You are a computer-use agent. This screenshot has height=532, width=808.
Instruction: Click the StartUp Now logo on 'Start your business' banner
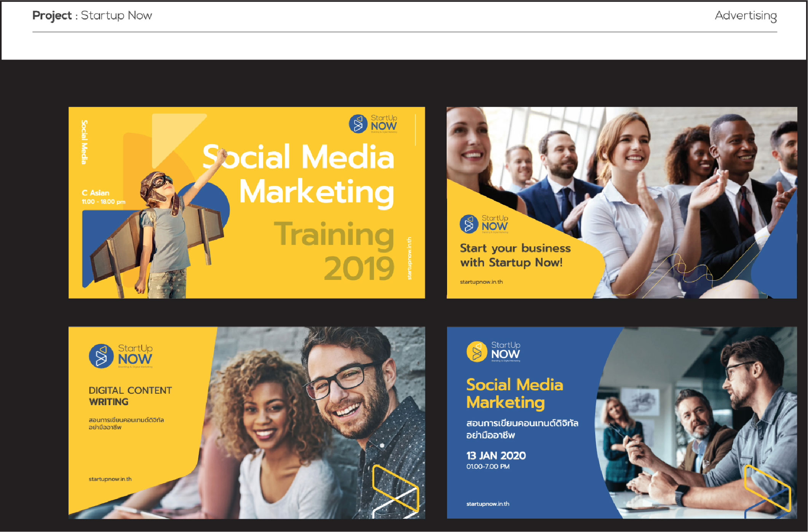point(484,224)
